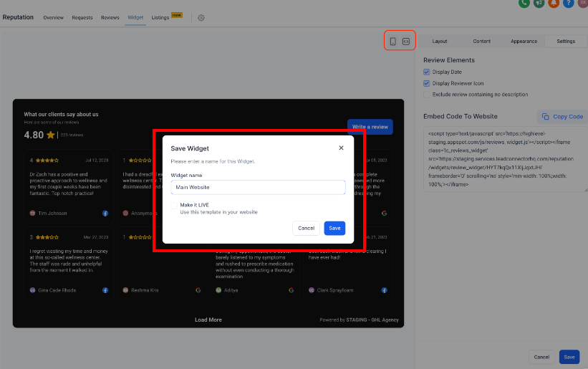Viewport: 588px width, 369px height.
Task: Click the Reputation heading
Action: click(x=18, y=17)
